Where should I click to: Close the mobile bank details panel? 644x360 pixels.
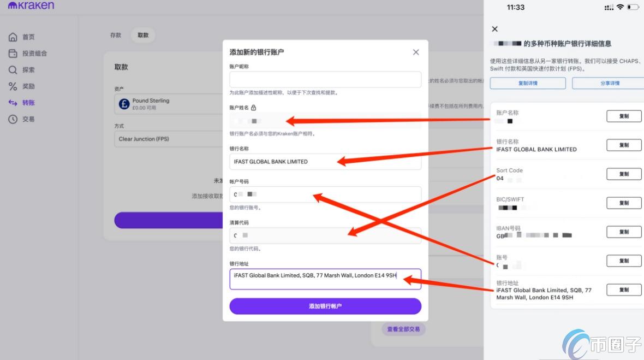[x=495, y=29]
